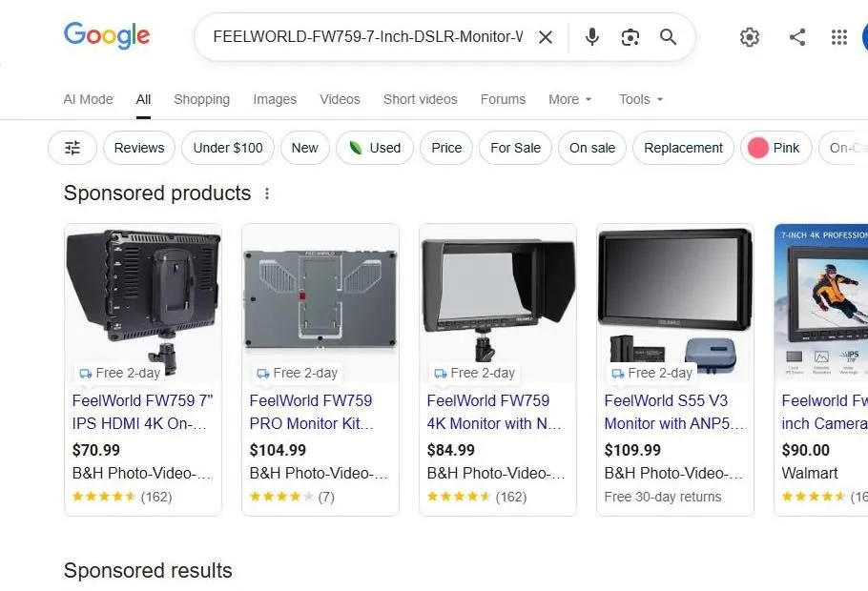Click Free 2-day badge on $109.99 card
868x591 pixels.
pyautogui.click(x=651, y=373)
